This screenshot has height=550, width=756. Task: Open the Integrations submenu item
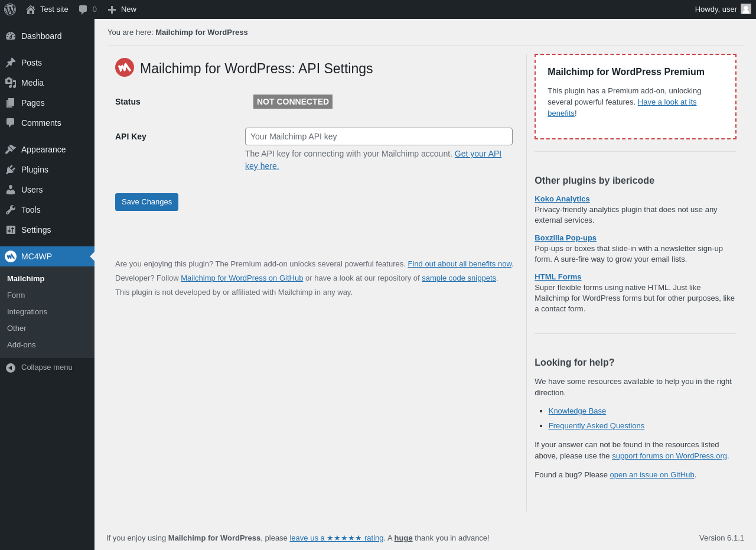point(27,312)
